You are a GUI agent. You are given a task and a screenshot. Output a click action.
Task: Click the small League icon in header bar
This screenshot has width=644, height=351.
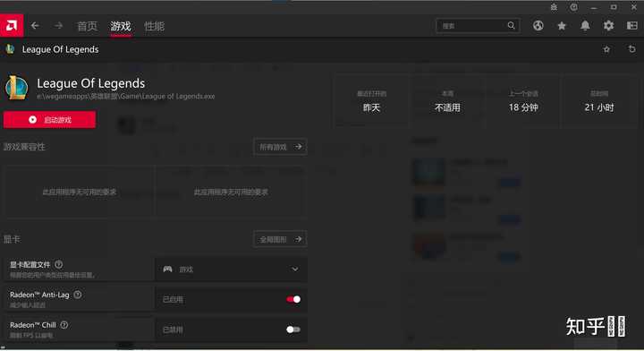pos(10,49)
